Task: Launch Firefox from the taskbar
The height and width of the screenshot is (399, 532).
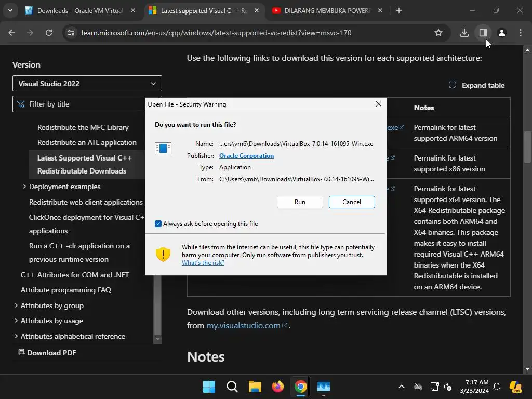Action: point(278,387)
